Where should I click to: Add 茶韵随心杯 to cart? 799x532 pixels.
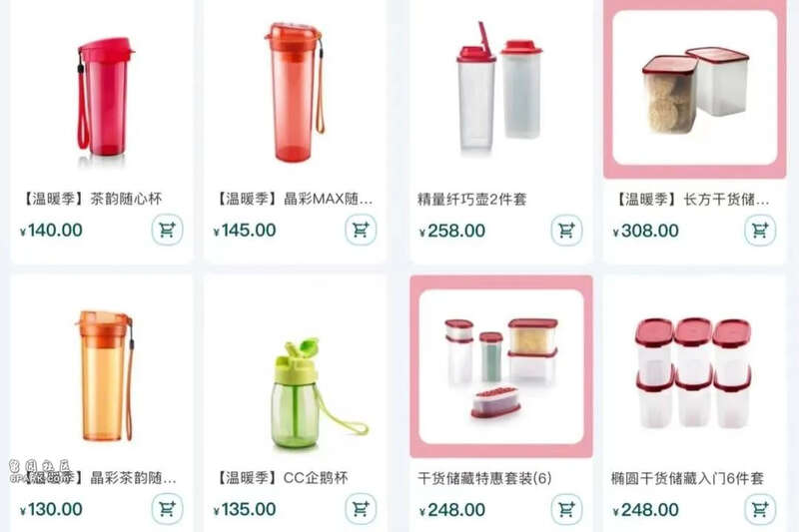(167, 231)
